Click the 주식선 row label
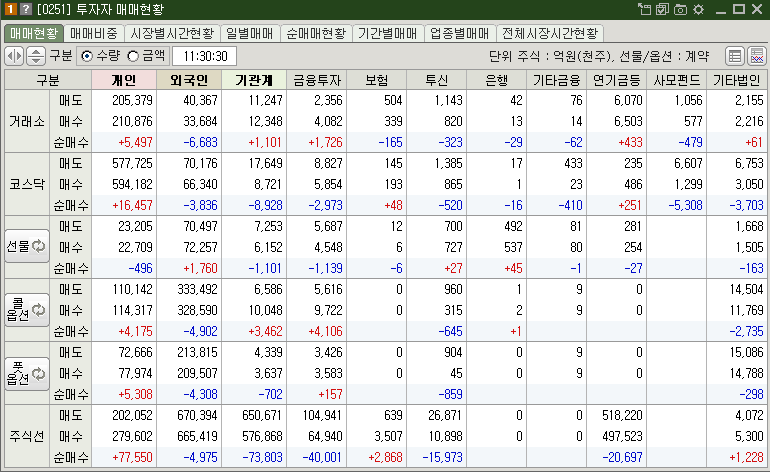 (x=27, y=436)
